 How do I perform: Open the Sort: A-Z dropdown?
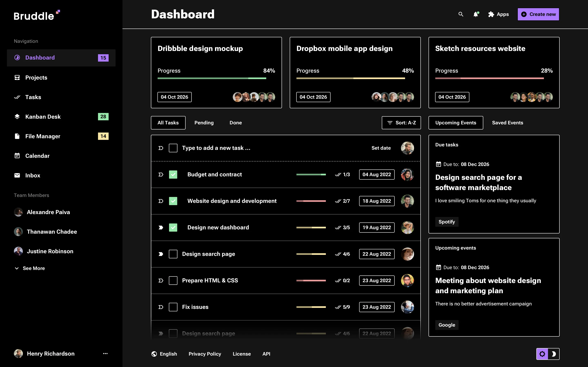[401, 123]
